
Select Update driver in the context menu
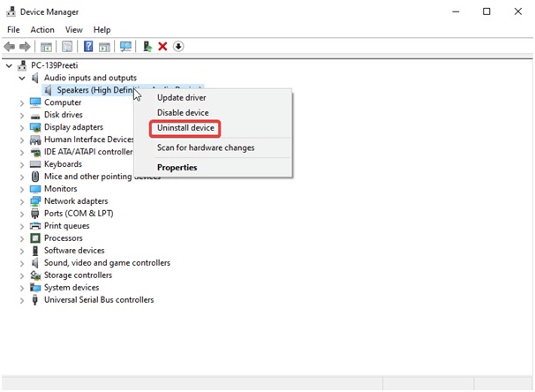click(x=181, y=98)
